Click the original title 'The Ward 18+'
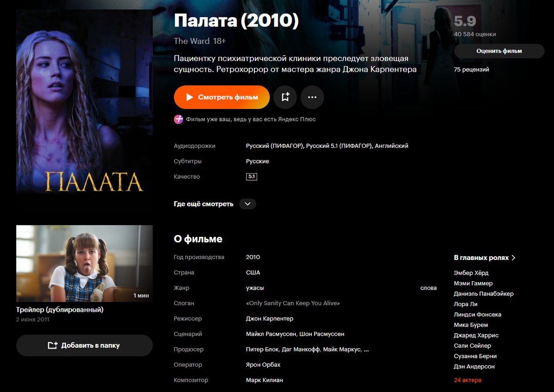 click(200, 41)
